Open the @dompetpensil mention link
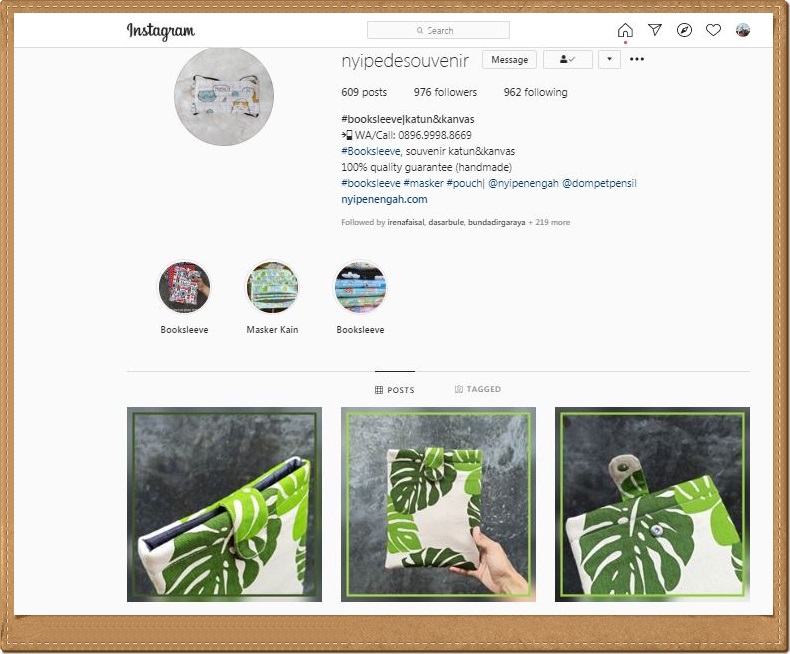This screenshot has width=790, height=654. [x=598, y=183]
